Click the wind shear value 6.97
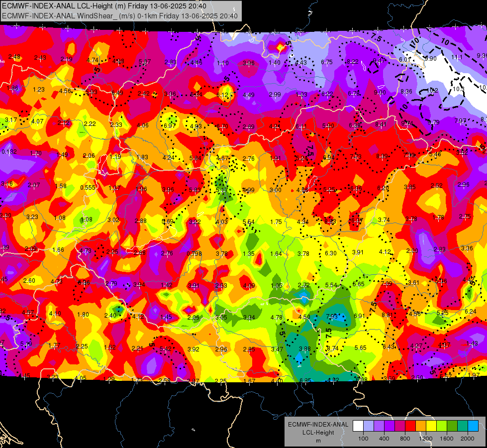Image resolution: width=487 pixels, height=448 pixels. tap(170, 125)
